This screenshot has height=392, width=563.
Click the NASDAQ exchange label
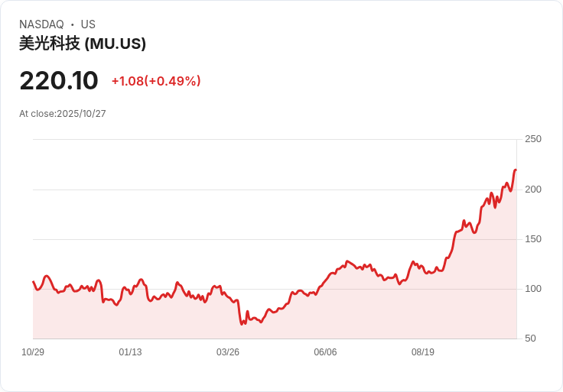pos(41,24)
